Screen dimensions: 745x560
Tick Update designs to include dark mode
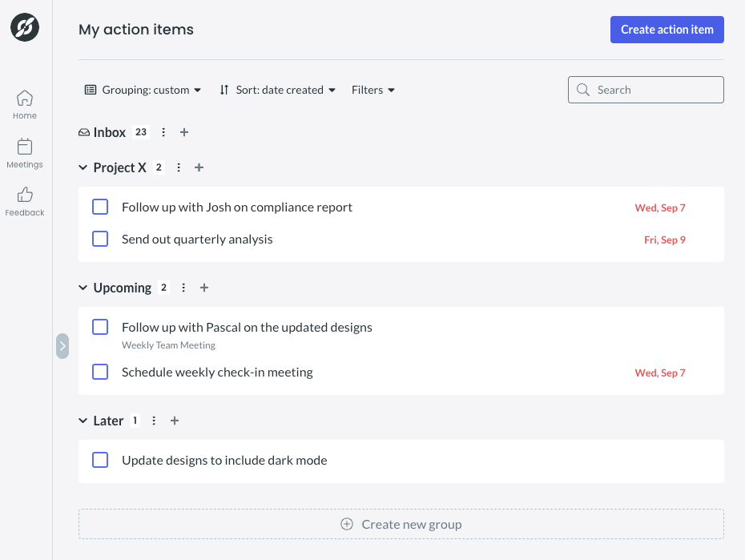pyautogui.click(x=100, y=460)
